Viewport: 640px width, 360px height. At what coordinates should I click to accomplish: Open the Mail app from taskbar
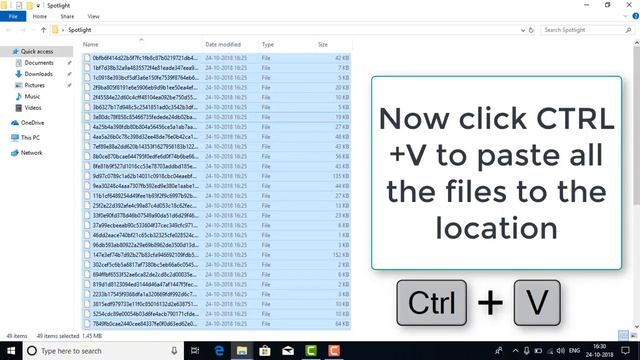point(288,351)
